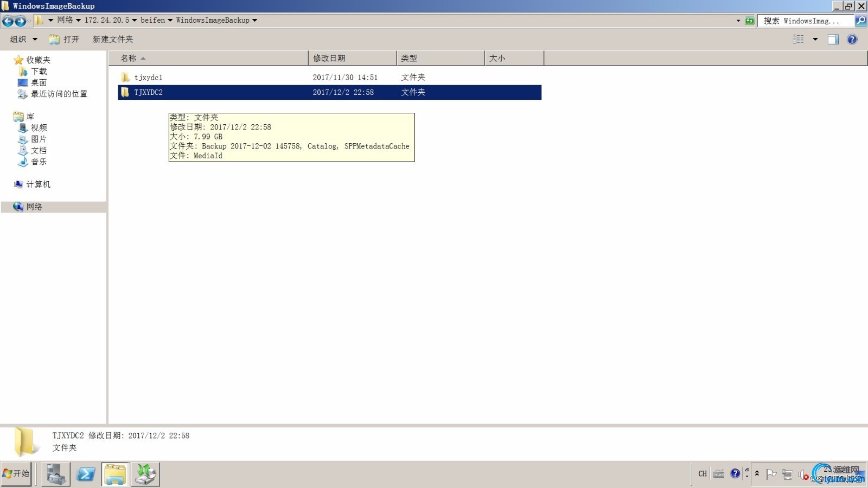868x488 pixels.
Task: Select the tjxydc1 folder row
Action: coord(329,78)
